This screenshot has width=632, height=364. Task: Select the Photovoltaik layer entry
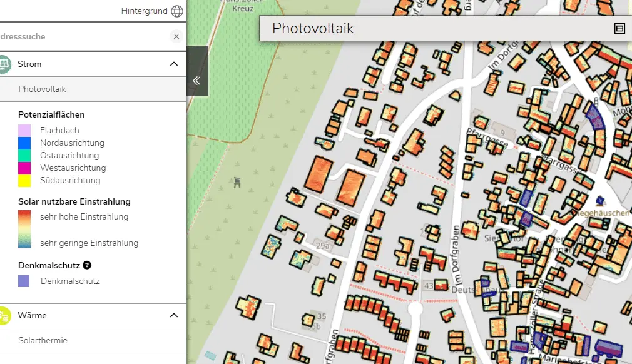42,89
